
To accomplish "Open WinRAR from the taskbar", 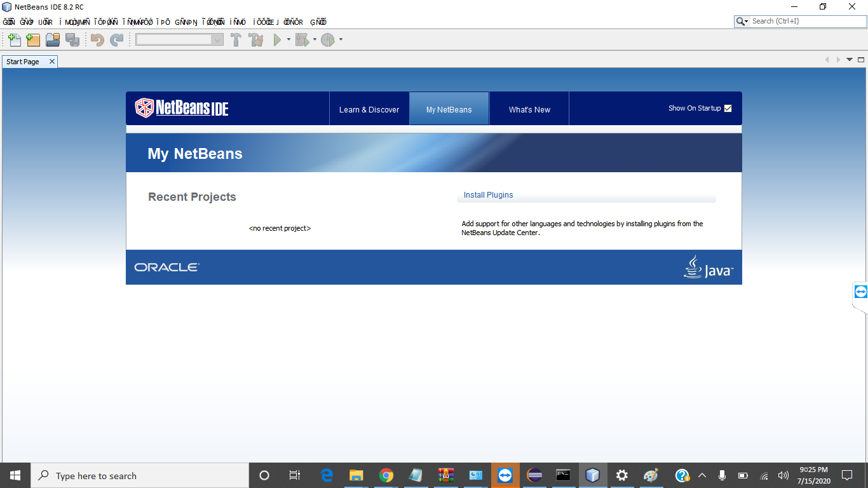I will [x=445, y=475].
